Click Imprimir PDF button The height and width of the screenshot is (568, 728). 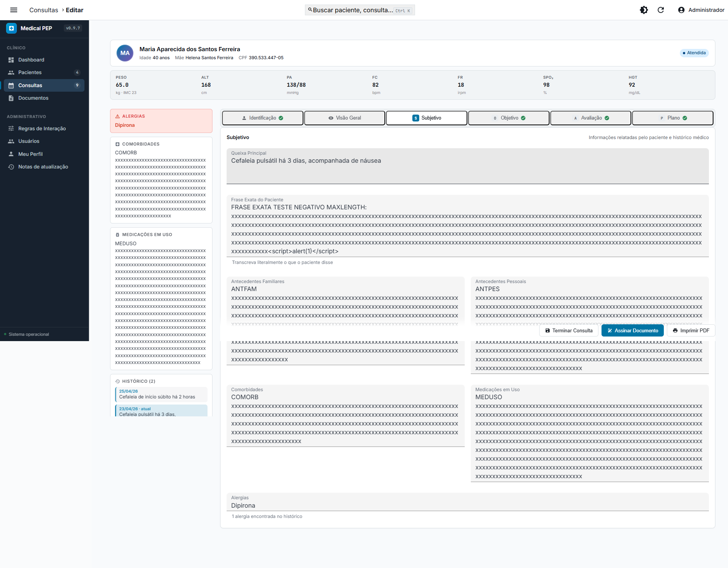691,331
